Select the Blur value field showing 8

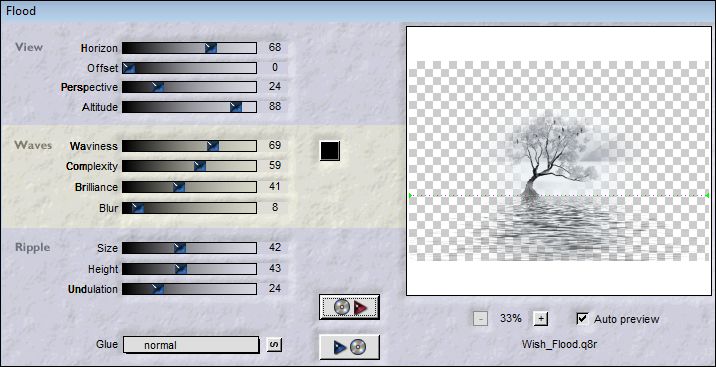274,208
